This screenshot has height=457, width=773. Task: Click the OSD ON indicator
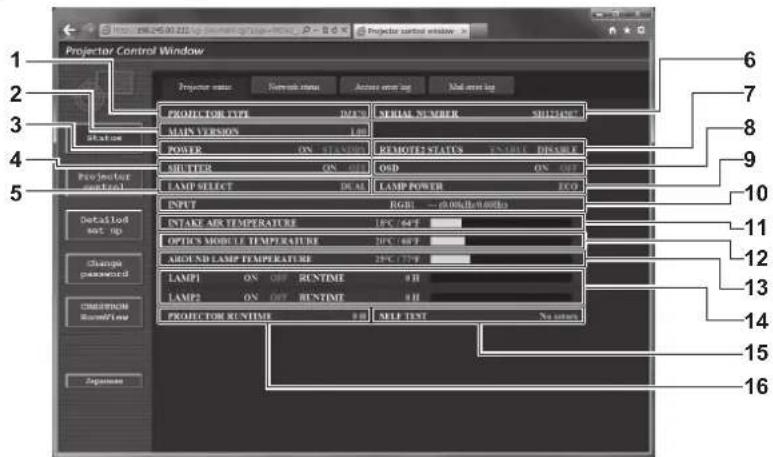coord(541,168)
